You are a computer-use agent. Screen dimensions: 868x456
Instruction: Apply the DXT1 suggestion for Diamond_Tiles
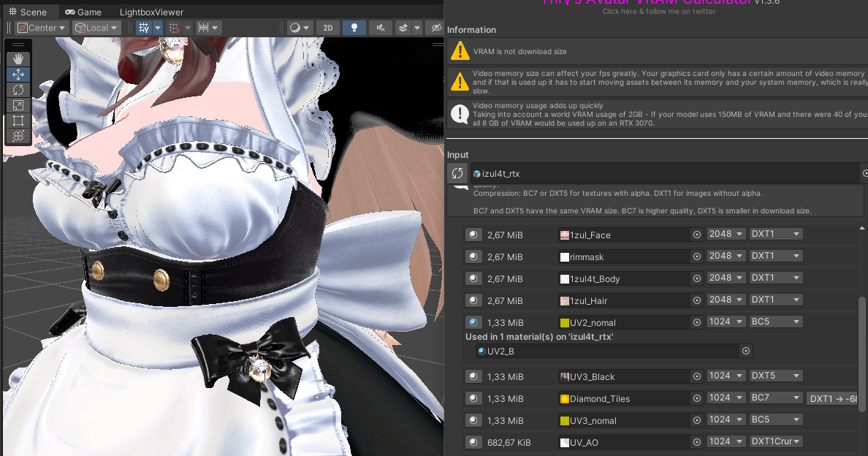(834, 398)
